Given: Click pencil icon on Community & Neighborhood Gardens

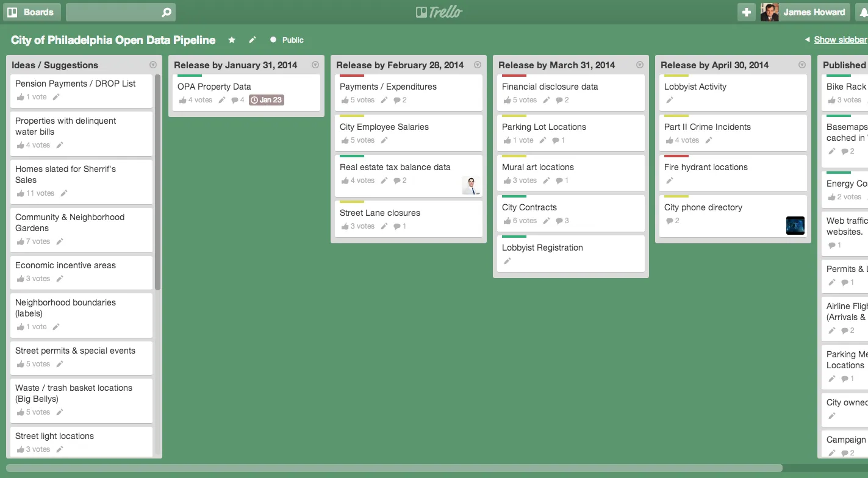Looking at the screenshot, I should (60, 241).
